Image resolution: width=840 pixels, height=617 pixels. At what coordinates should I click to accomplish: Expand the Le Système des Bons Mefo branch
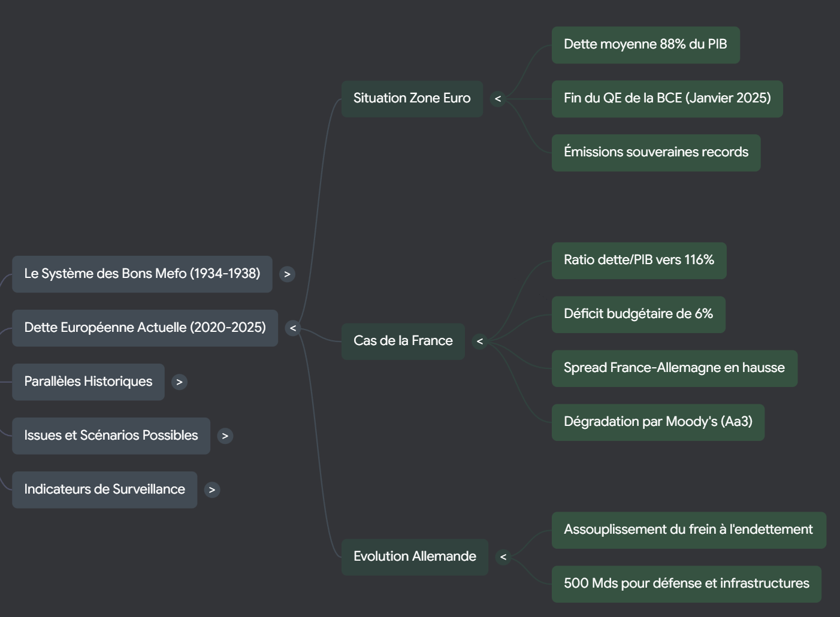[287, 274]
